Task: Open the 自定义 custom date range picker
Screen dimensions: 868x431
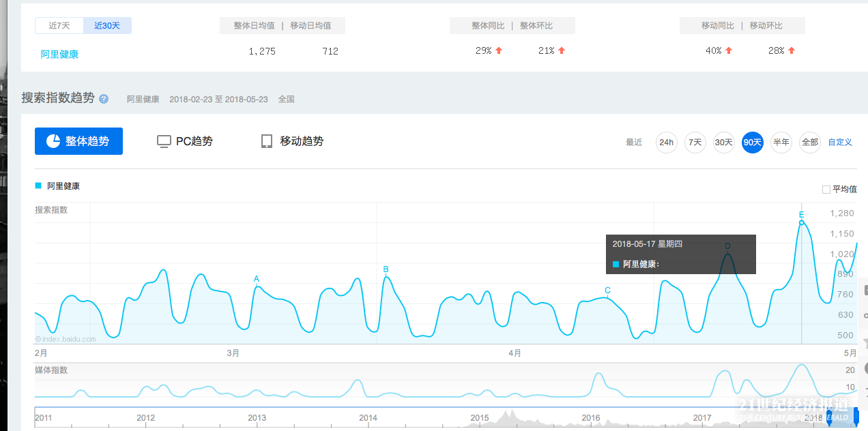Action: point(840,142)
